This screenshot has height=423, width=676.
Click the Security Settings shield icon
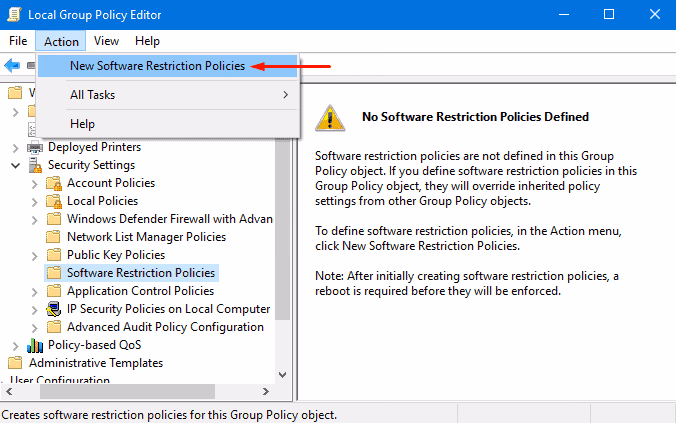35,165
